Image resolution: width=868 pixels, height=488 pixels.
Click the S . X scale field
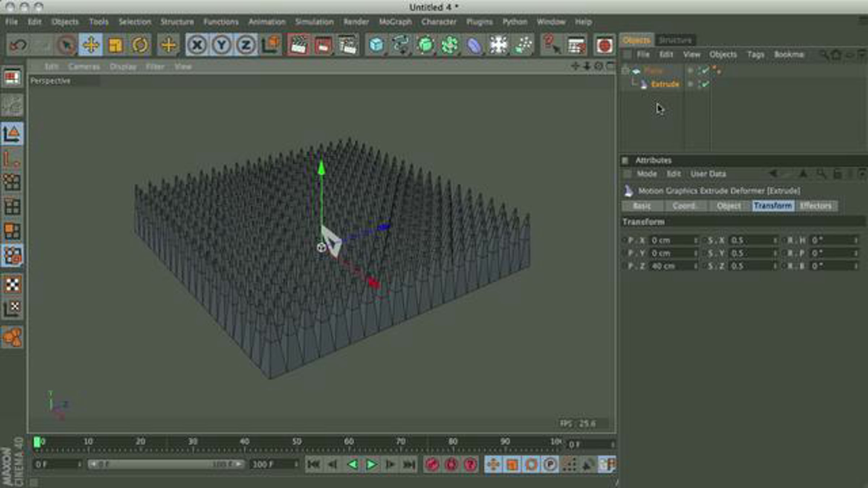point(753,240)
